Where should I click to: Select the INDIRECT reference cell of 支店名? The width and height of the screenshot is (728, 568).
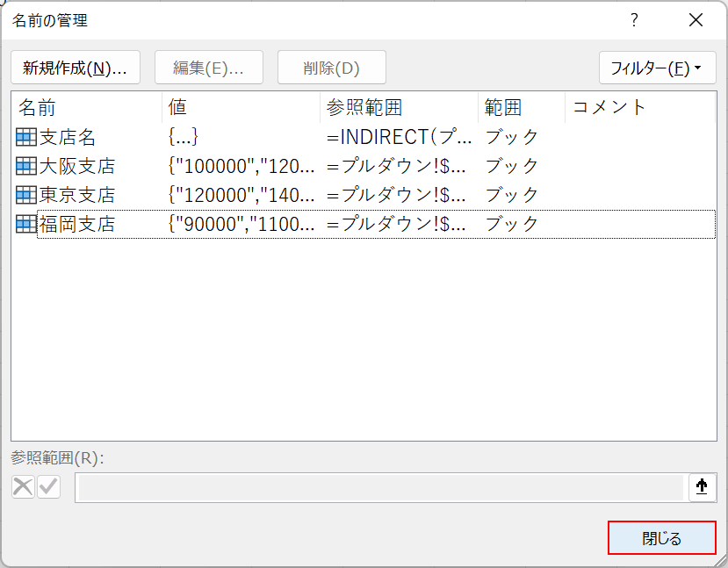point(399,137)
